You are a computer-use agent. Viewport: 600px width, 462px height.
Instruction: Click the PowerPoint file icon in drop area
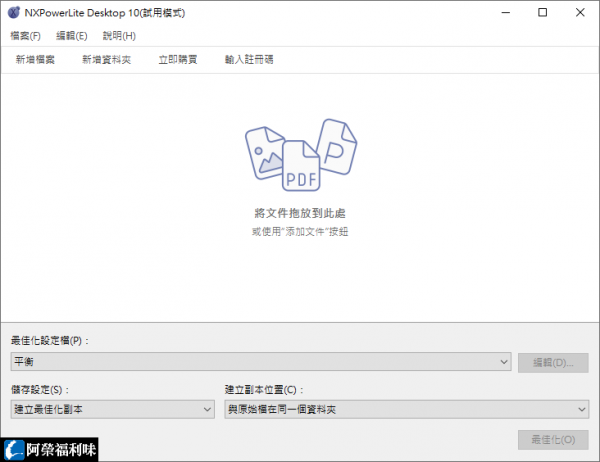point(337,147)
